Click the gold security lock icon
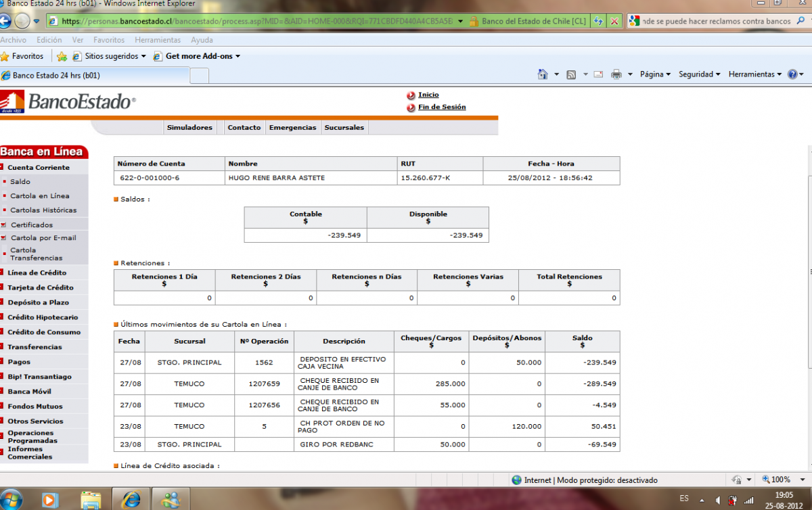Image resolution: width=812 pixels, height=510 pixels. (x=474, y=21)
